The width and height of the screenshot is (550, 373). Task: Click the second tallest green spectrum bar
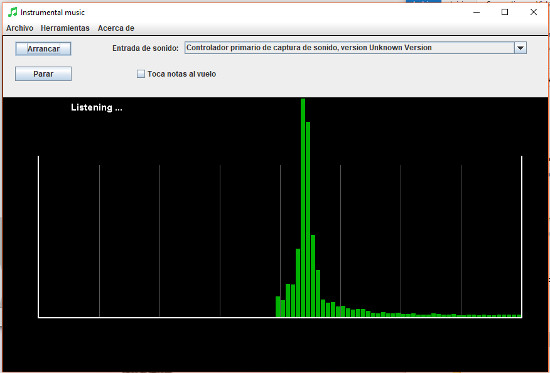308,219
